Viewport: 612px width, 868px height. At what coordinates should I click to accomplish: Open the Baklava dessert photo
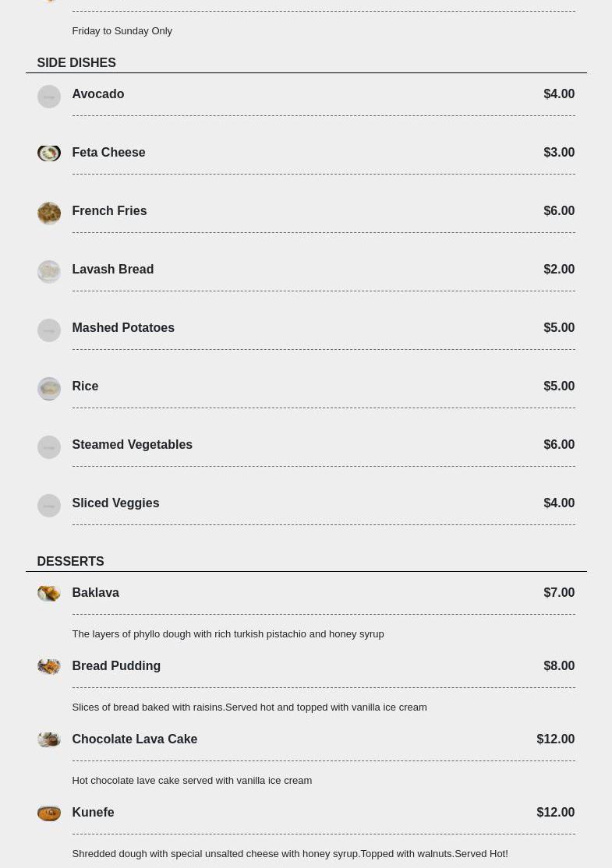coord(48,594)
